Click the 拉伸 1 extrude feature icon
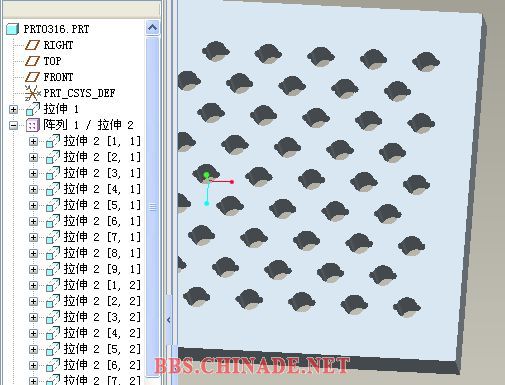Viewport: 505px width, 385px height. tap(33, 109)
